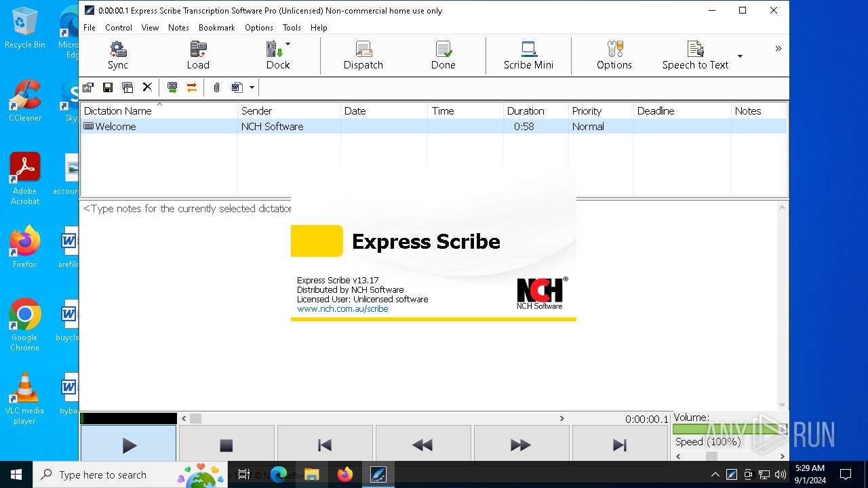The height and width of the screenshot is (488, 868).
Task: Click the orange swap arrows icon
Action: point(192,87)
